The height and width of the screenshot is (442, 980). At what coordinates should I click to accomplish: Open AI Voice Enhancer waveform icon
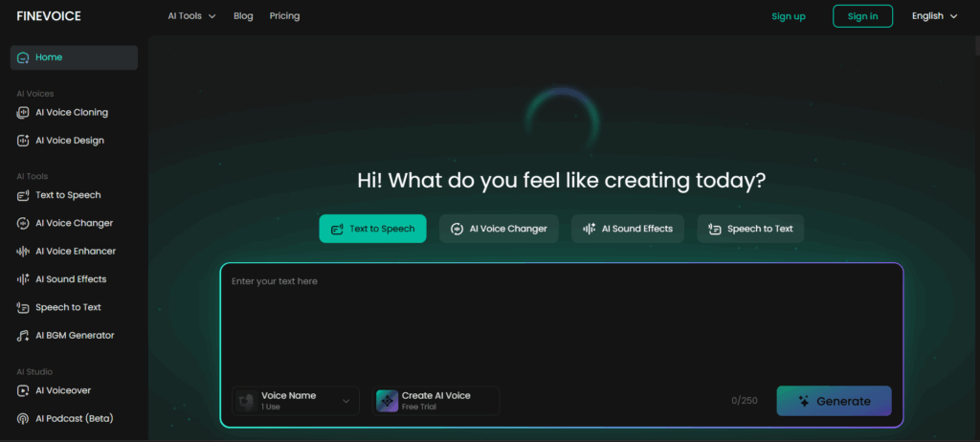(x=23, y=252)
